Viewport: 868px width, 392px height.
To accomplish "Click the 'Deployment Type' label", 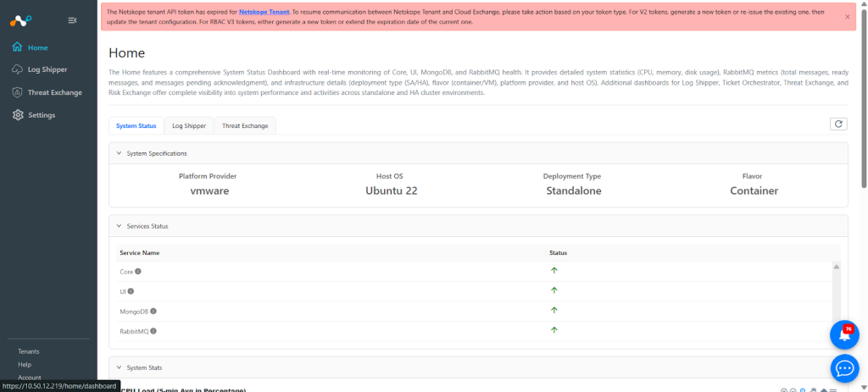I will (x=572, y=176).
